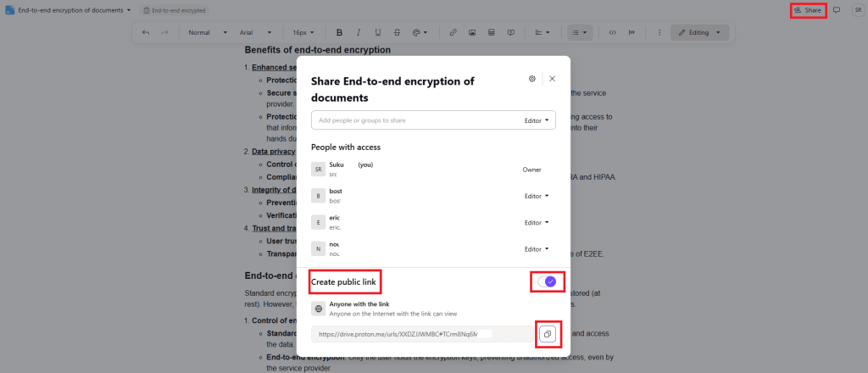The image size is (868, 373).
Task: Open the comments panel icon
Action: pos(837,10)
